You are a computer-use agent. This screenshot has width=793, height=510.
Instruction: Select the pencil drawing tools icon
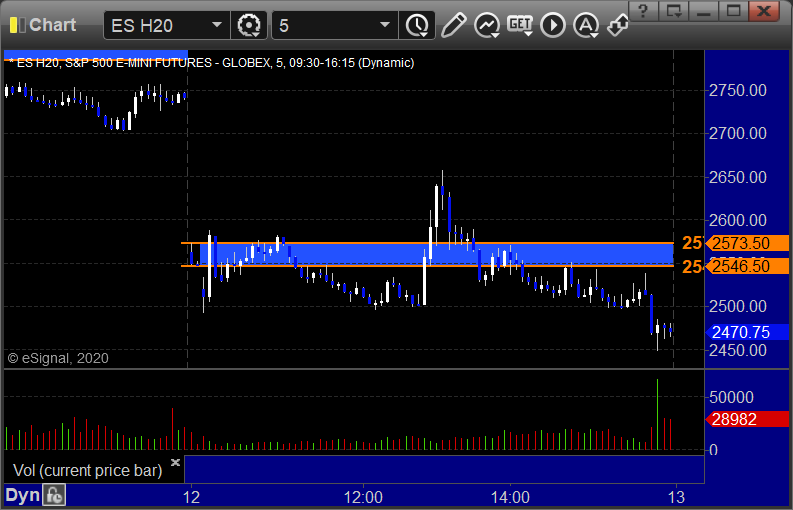point(453,25)
